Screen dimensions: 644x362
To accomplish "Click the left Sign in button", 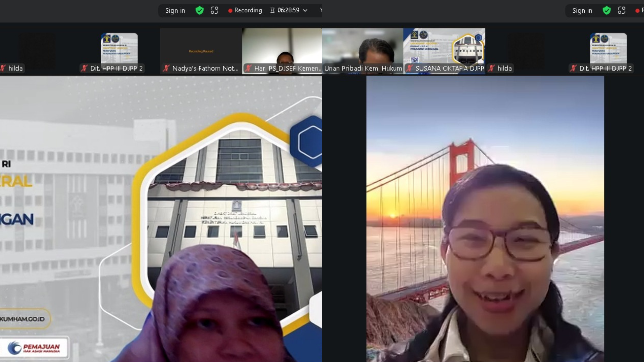I will [175, 10].
